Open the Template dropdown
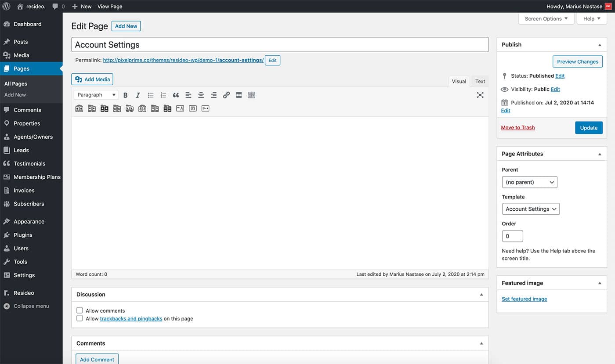This screenshot has width=615, height=364. click(x=531, y=209)
